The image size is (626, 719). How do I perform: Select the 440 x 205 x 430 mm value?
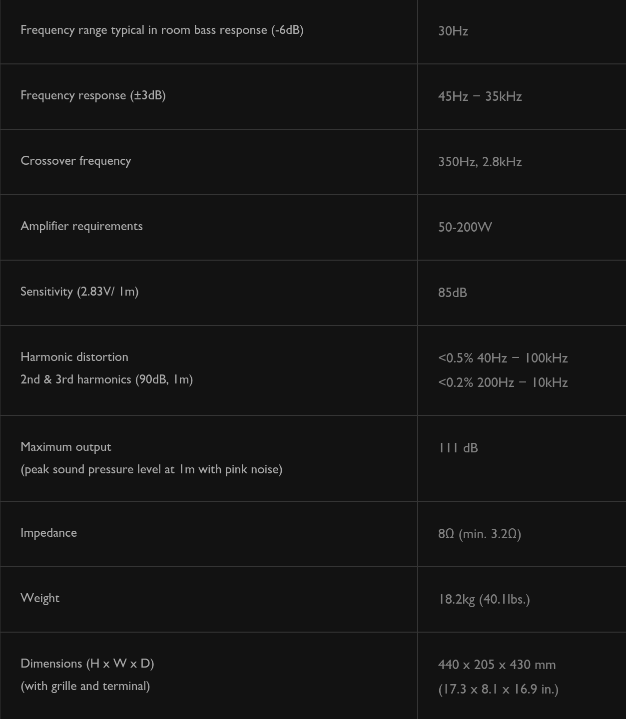point(497,664)
